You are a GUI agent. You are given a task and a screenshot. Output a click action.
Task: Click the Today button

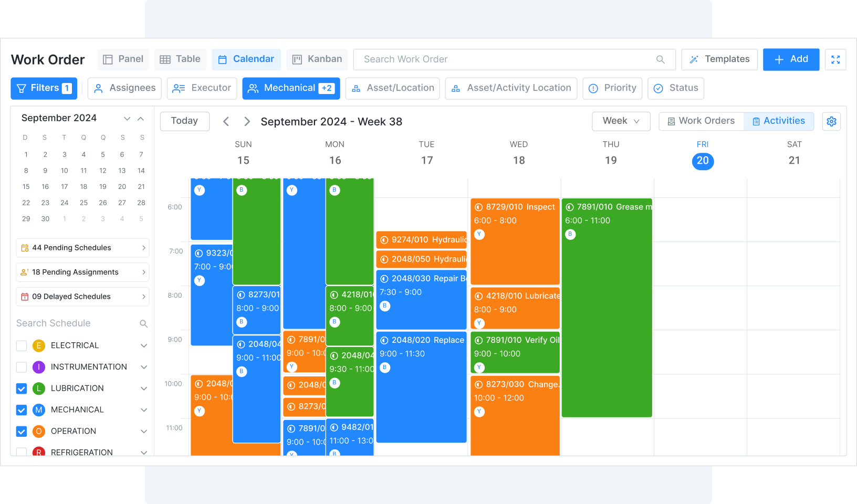(x=184, y=121)
